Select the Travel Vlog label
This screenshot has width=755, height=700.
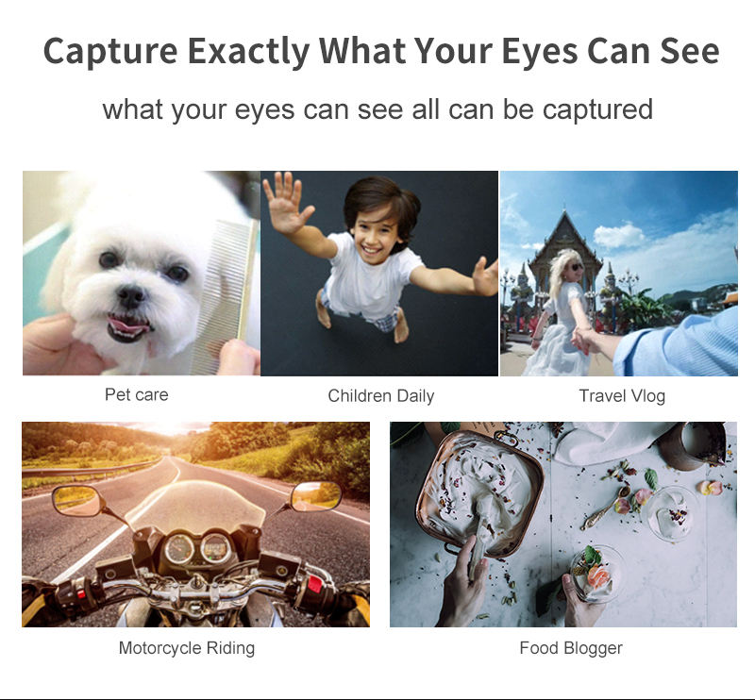click(622, 395)
